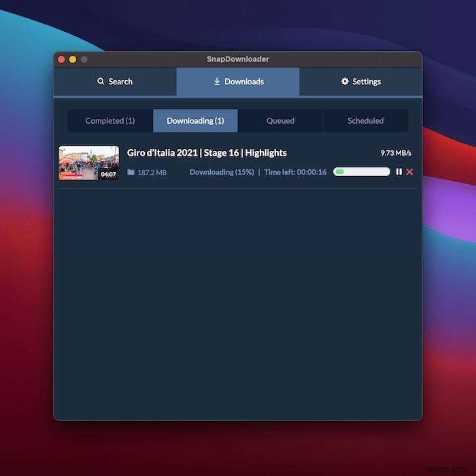Select the title Giro d'Italia 2021 Stage 16 Highlights
The width and height of the screenshot is (476, 476).
(207, 153)
